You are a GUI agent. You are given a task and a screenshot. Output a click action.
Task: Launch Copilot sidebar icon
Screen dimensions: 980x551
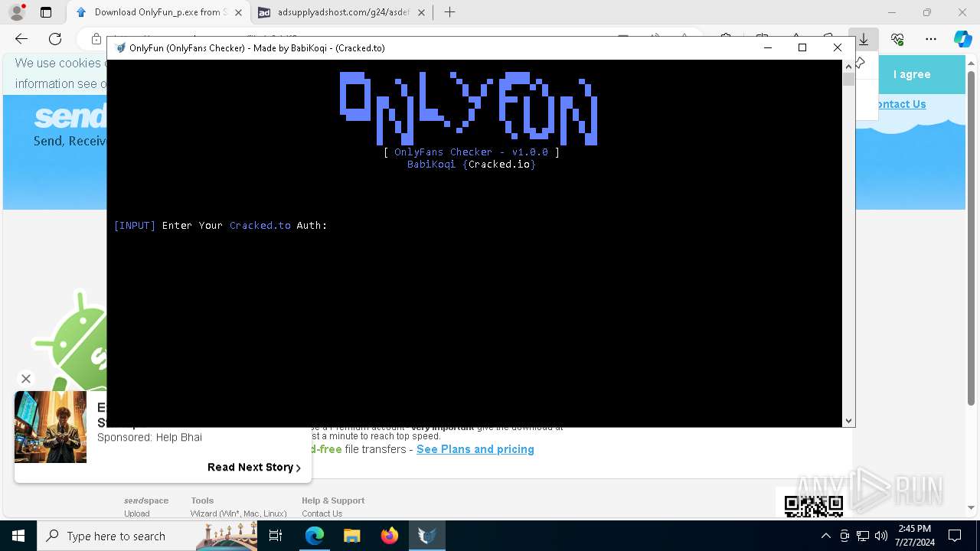coord(962,39)
